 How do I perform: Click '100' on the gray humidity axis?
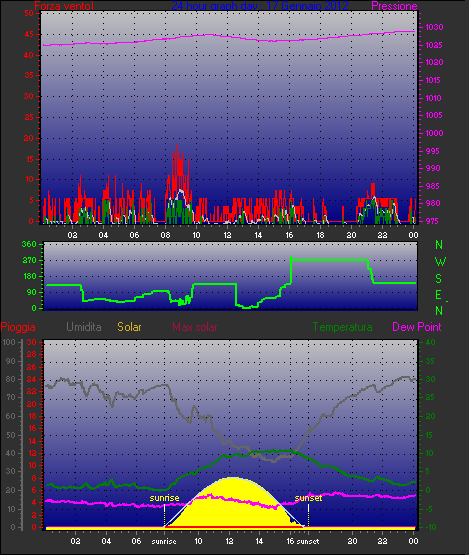pos(8,342)
